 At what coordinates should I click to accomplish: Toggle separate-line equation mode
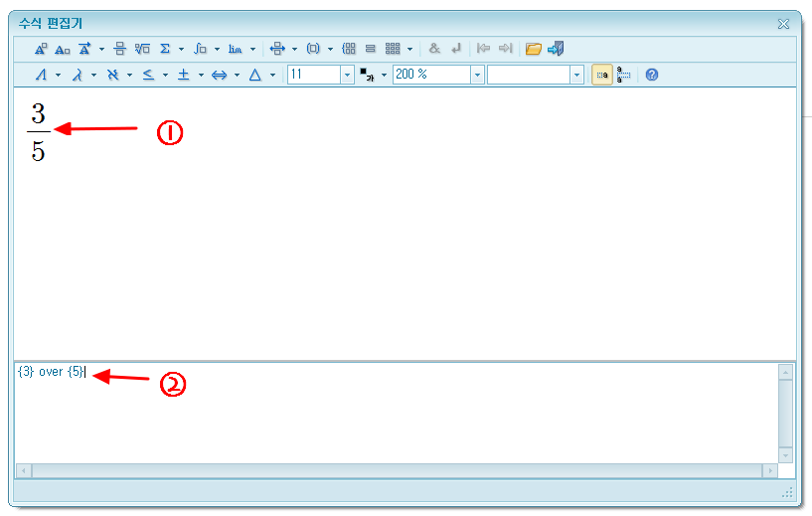[623, 76]
